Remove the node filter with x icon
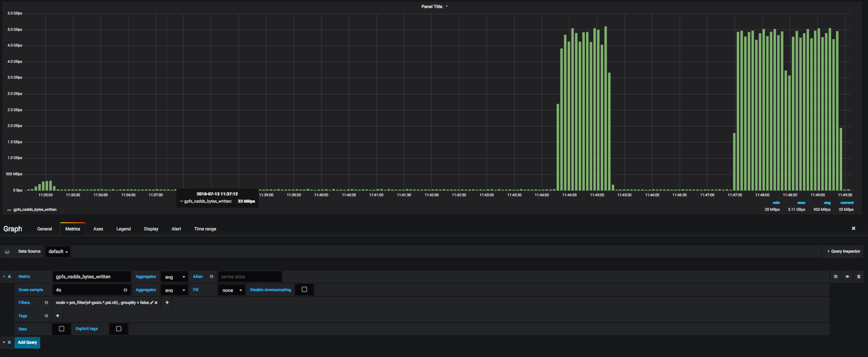 pyautogui.click(x=156, y=303)
